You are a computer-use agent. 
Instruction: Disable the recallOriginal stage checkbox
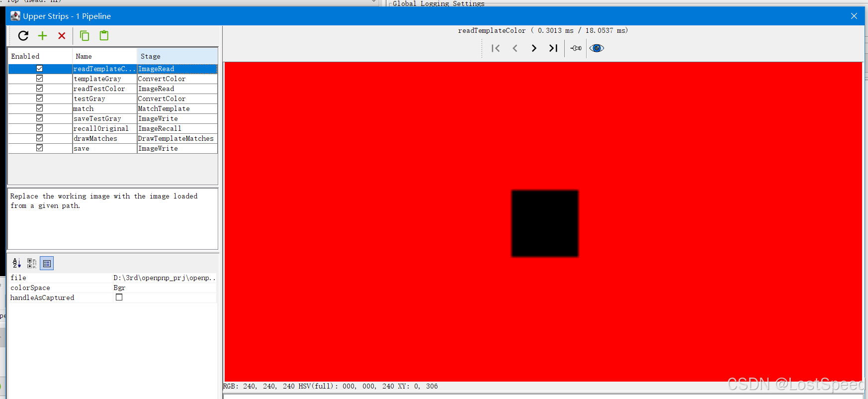(39, 128)
